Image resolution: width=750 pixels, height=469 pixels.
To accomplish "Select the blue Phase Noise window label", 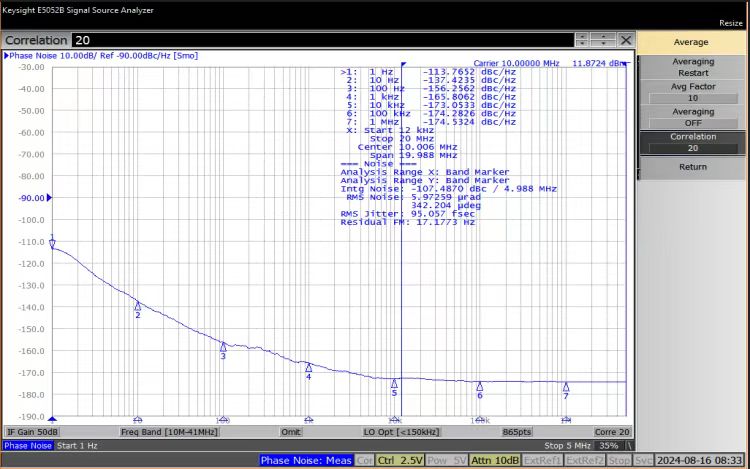I will coord(28,446).
